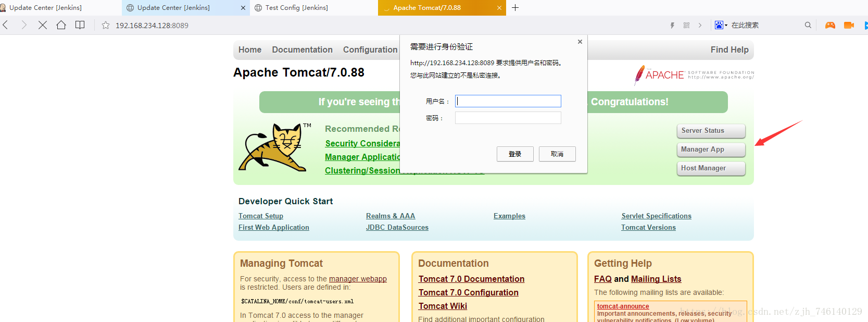Click the browser forward arrow
The width and height of the screenshot is (868, 322).
point(24,25)
